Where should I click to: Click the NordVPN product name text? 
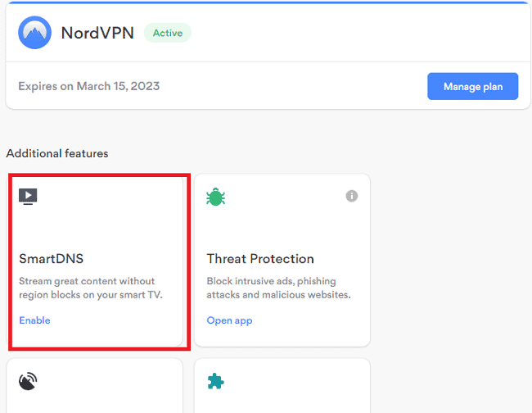coord(97,34)
